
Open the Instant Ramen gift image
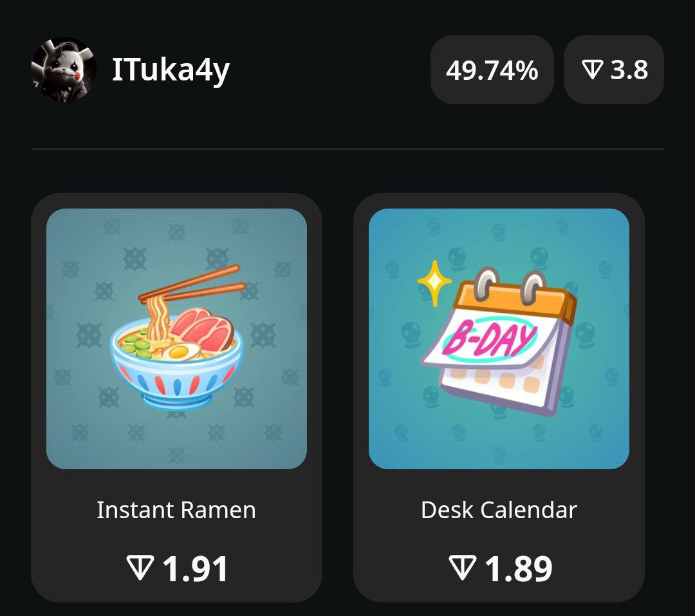(176, 339)
